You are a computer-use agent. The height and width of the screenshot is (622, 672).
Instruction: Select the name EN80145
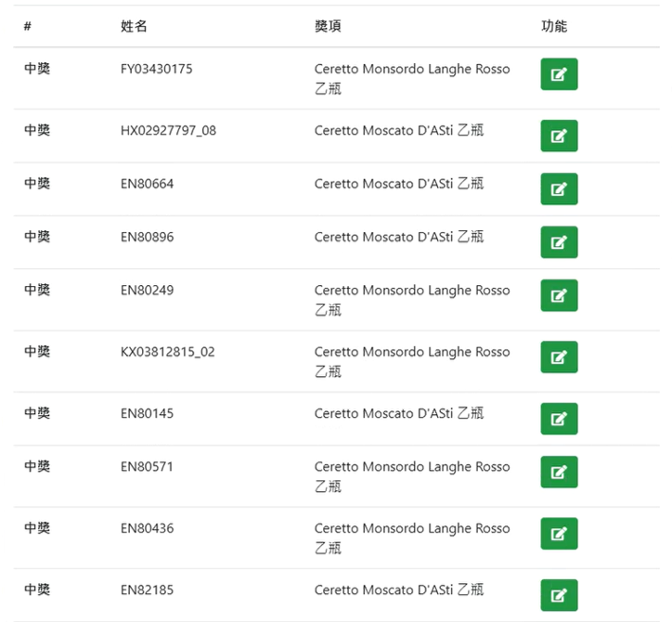point(147,414)
